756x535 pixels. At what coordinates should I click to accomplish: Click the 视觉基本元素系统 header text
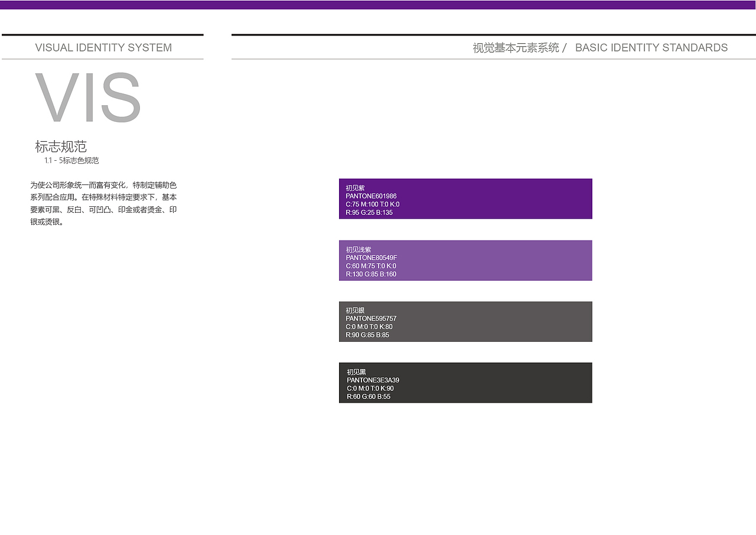(x=516, y=48)
